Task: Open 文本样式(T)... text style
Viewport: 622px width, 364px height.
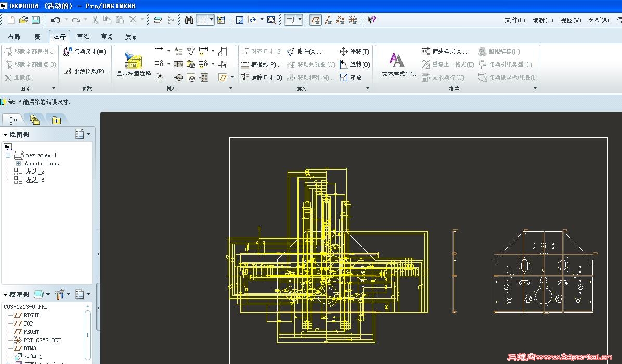Action: pyautogui.click(x=399, y=64)
